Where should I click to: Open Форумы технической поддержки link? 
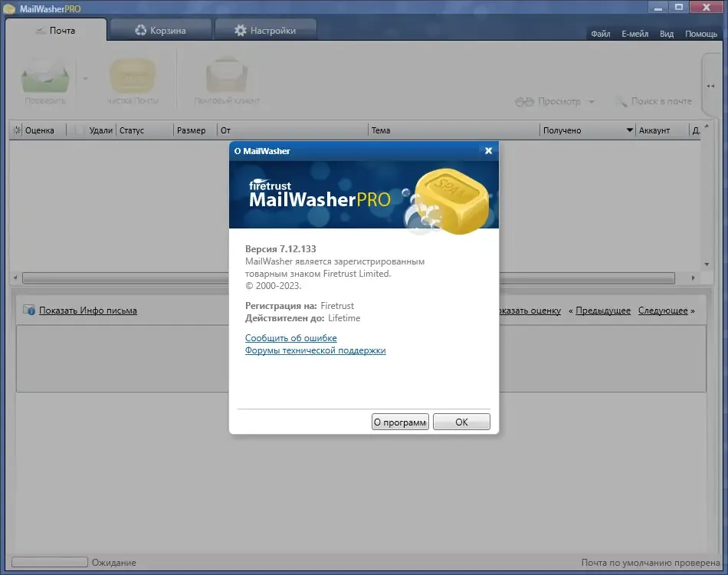pyautogui.click(x=315, y=350)
